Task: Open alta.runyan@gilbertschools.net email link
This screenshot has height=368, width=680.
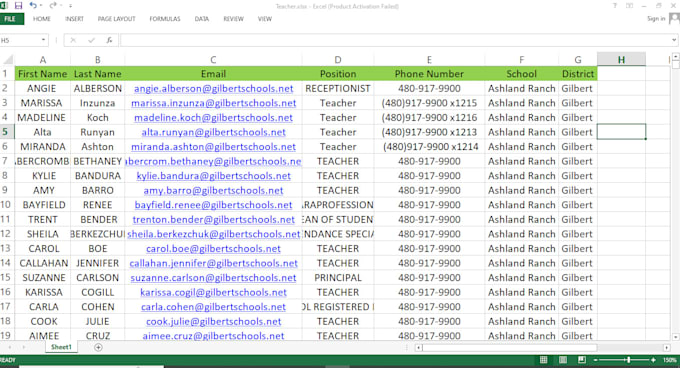Action: tap(213, 132)
